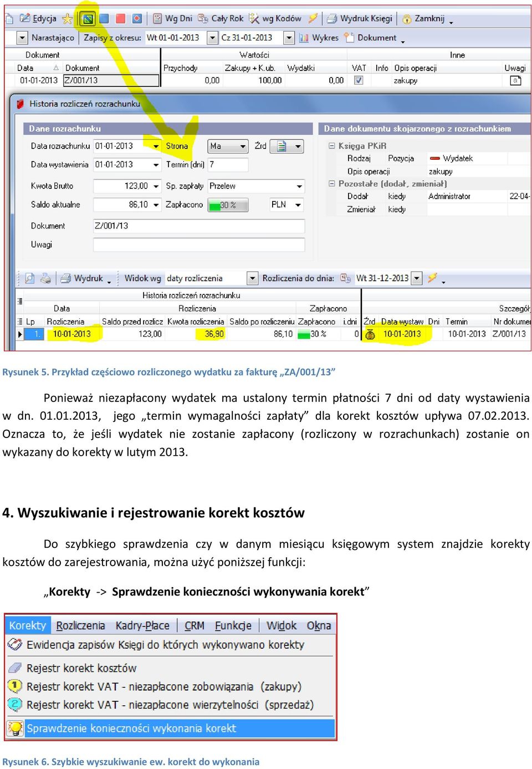The width and height of the screenshot is (532, 769).
Task: Open the start date dropdown Wt 01-01-2013
Action: [212, 38]
